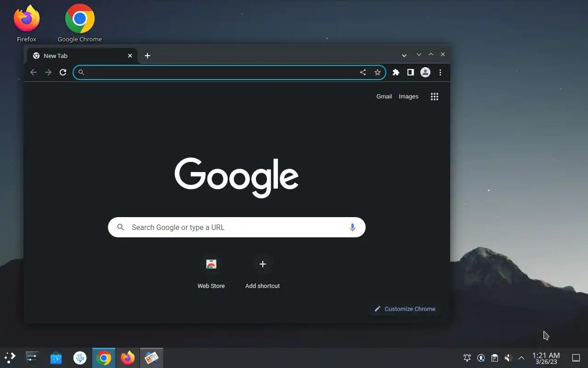
Task: Open notifications bell in system tray
Action: pyautogui.click(x=467, y=358)
